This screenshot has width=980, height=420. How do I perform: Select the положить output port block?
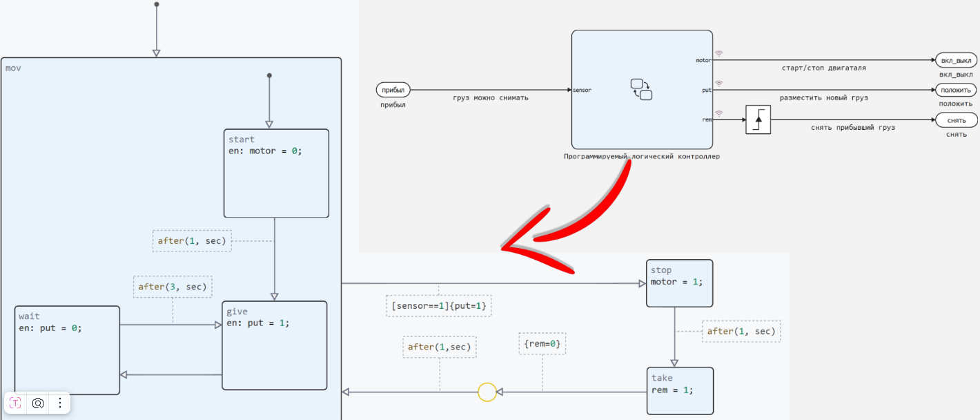pyautogui.click(x=956, y=90)
